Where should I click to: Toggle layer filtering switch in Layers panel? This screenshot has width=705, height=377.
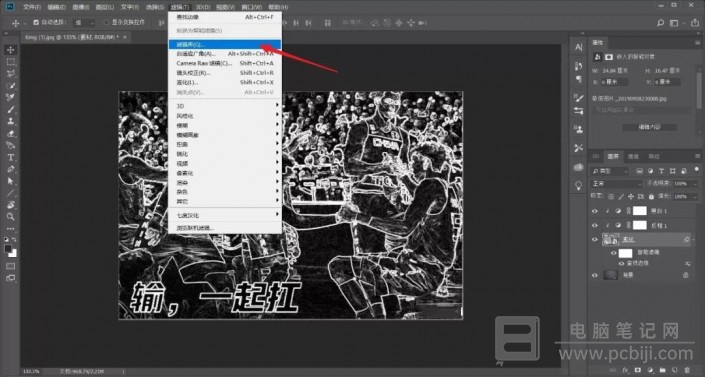click(x=696, y=171)
